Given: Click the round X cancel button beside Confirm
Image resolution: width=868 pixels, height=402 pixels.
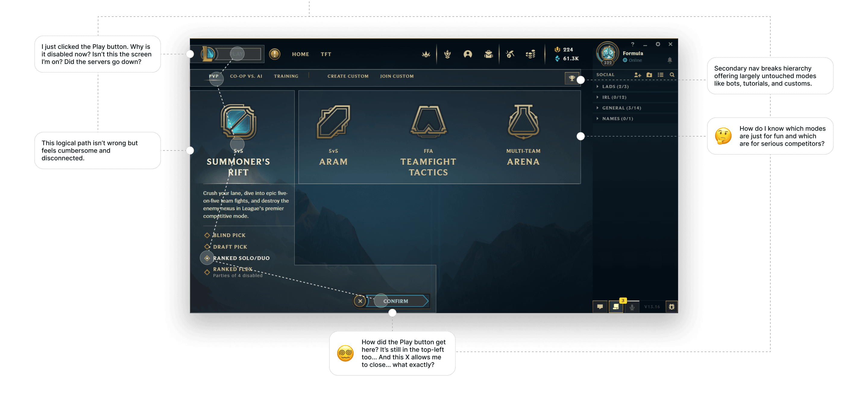Looking at the screenshot, I should [360, 301].
